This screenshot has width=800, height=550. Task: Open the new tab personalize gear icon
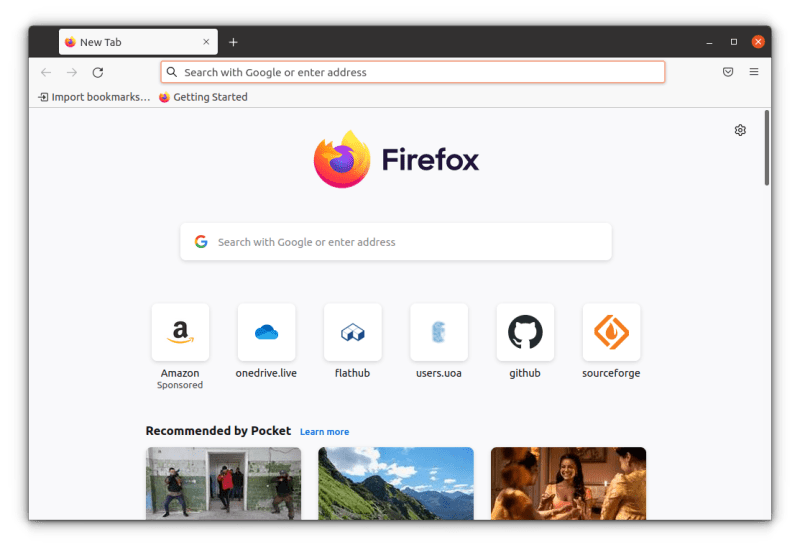(x=740, y=130)
